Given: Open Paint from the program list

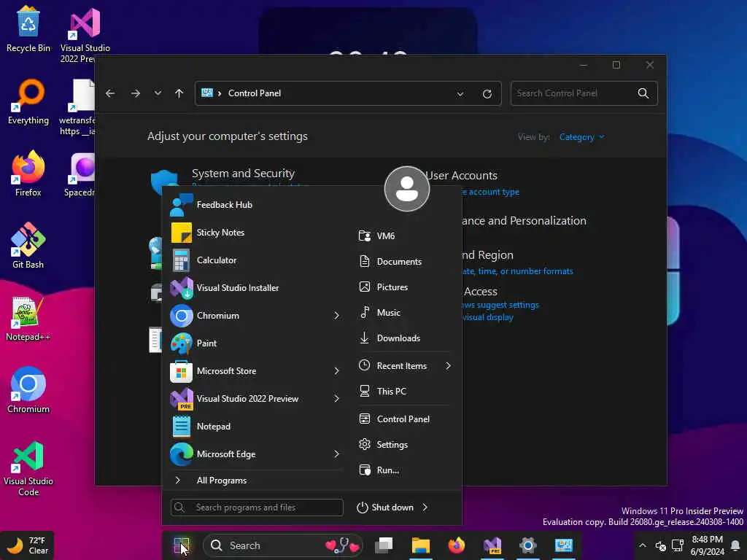Looking at the screenshot, I should tap(256, 343).
